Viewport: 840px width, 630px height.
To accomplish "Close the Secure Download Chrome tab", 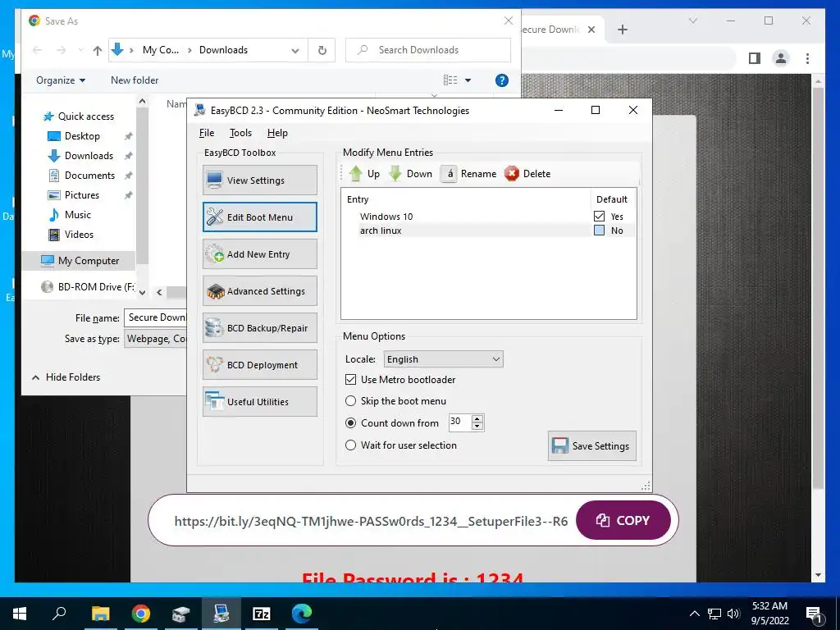I will pos(591,30).
